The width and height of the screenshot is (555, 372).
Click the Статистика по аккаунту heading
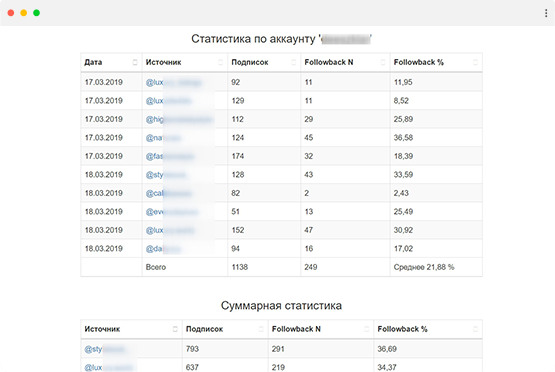click(x=281, y=39)
